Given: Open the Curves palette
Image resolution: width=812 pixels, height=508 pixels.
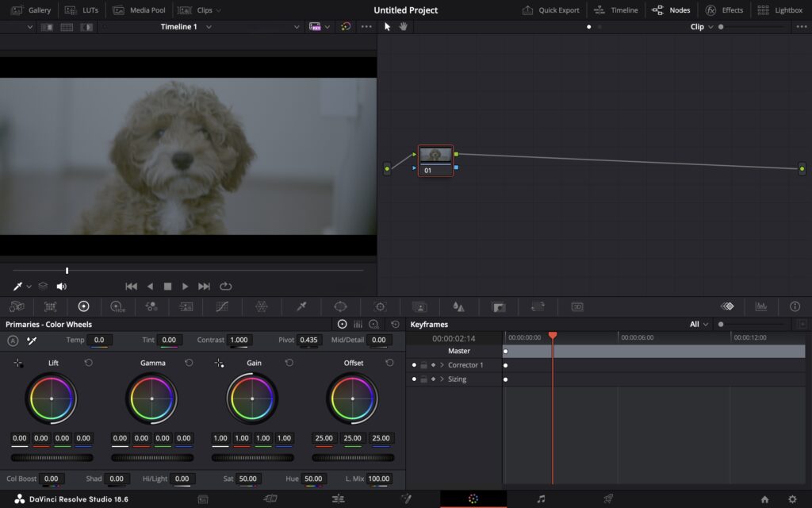Looking at the screenshot, I should pyautogui.click(x=223, y=306).
